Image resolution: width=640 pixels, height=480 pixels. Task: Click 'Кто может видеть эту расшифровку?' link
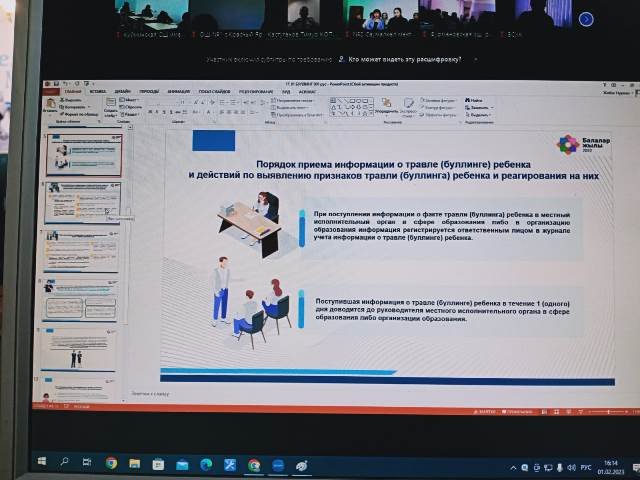point(404,60)
